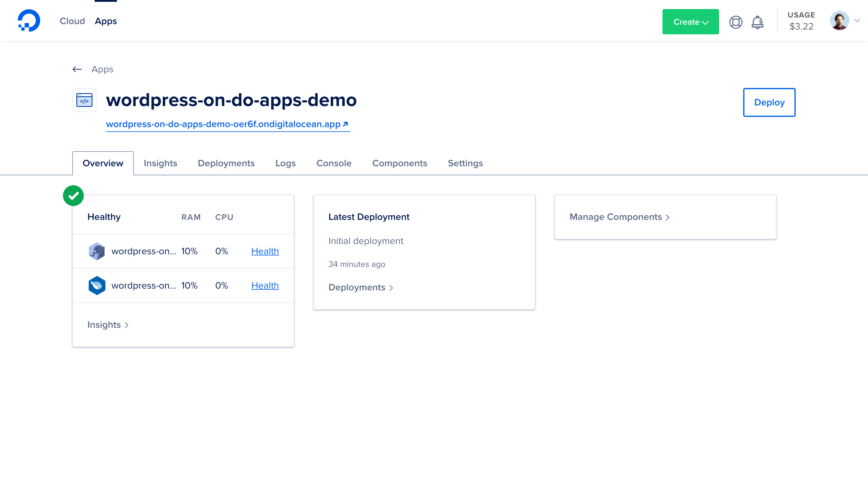Open the ondigitalocean.app URL link
Viewport: 868px width, 488px height.
pos(228,124)
